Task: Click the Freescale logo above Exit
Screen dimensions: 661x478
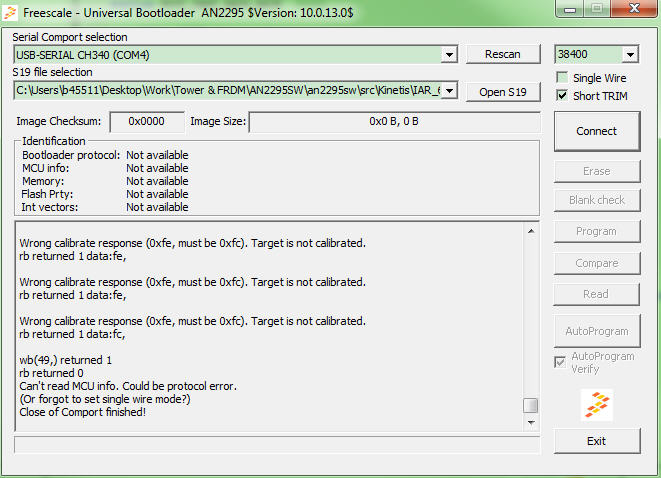Action: (x=597, y=405)
